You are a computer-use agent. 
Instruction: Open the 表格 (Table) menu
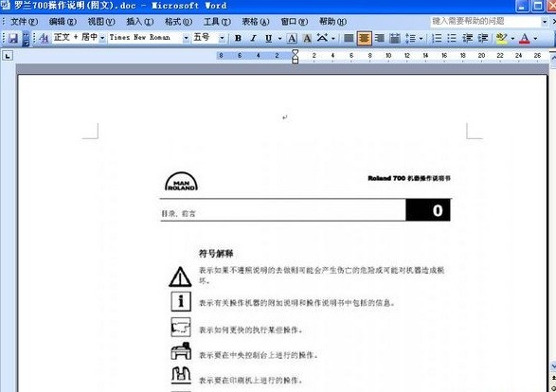(x=256, y=22)
